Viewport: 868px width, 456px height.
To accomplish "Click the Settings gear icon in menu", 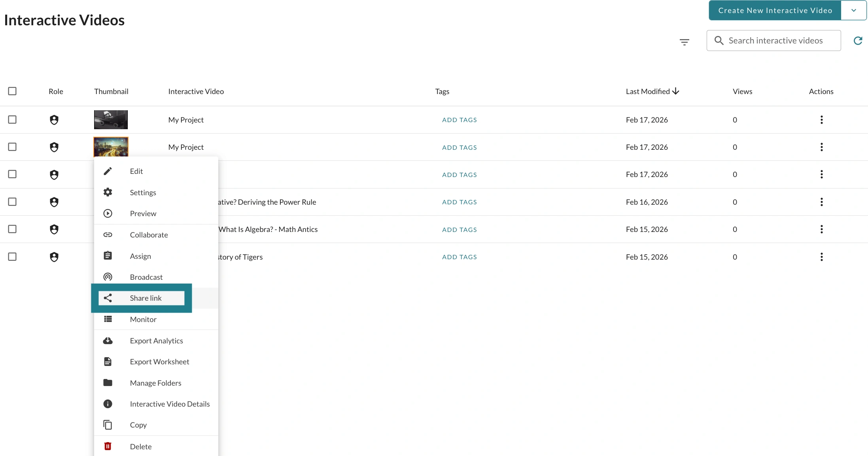I will (108, 192).
